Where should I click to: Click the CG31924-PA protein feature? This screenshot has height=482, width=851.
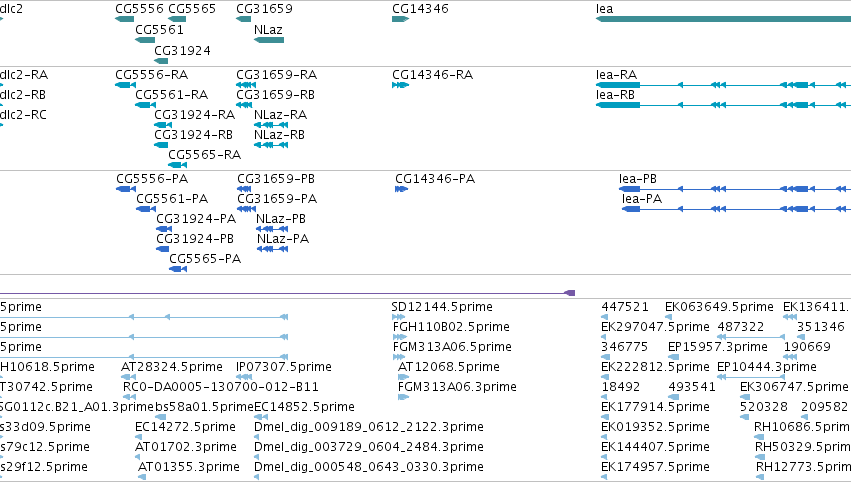pos(164,229)
